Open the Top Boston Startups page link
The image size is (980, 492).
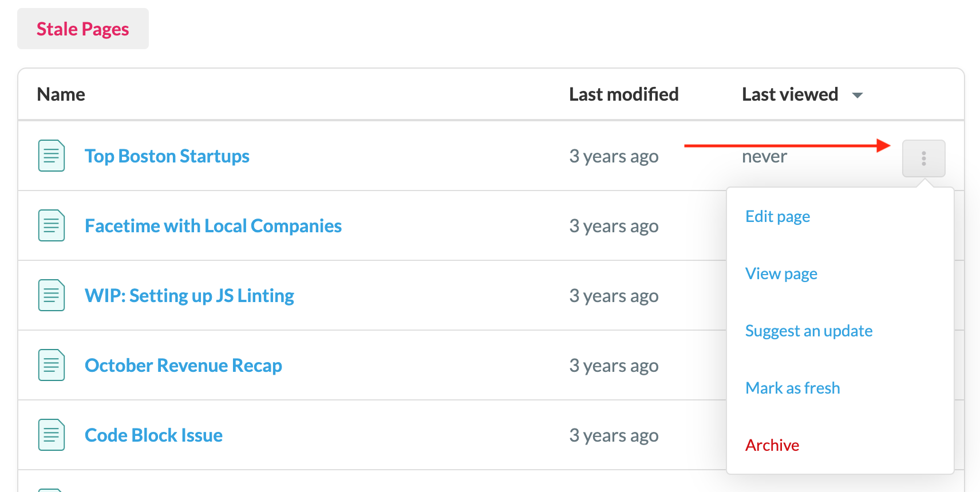pos(167,156)
